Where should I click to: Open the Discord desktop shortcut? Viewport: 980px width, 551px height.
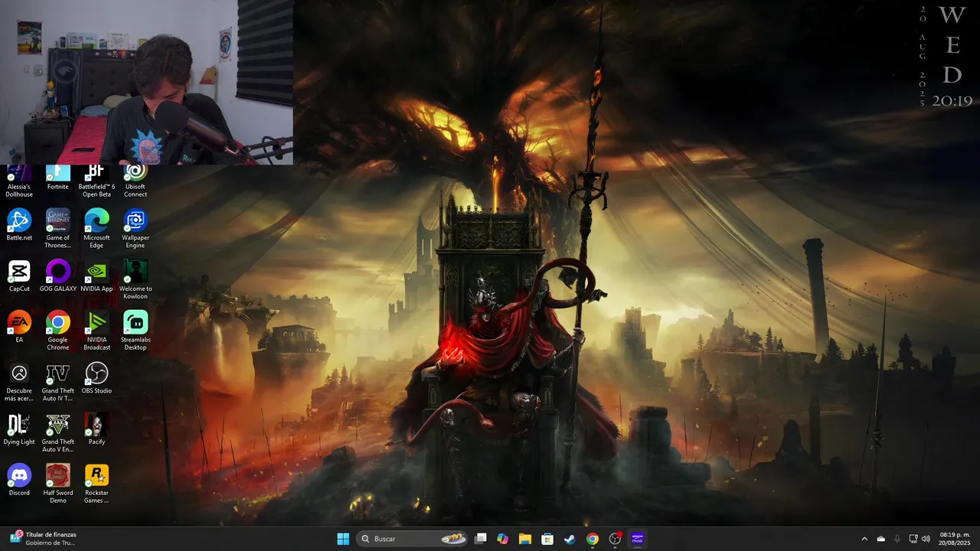[19, 481]
